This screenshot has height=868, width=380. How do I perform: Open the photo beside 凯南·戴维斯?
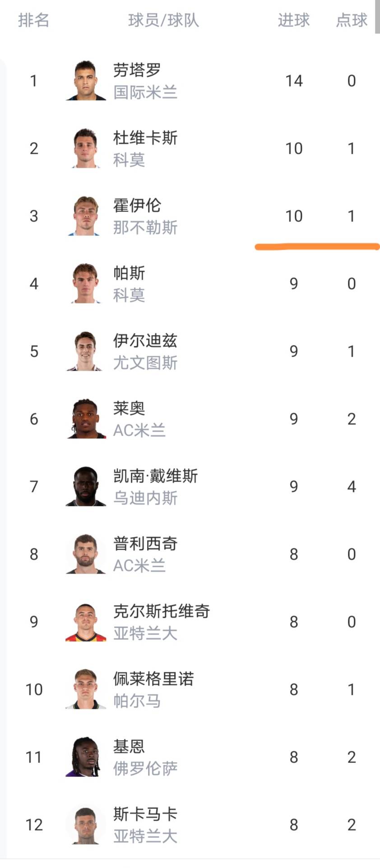[86, 487]
